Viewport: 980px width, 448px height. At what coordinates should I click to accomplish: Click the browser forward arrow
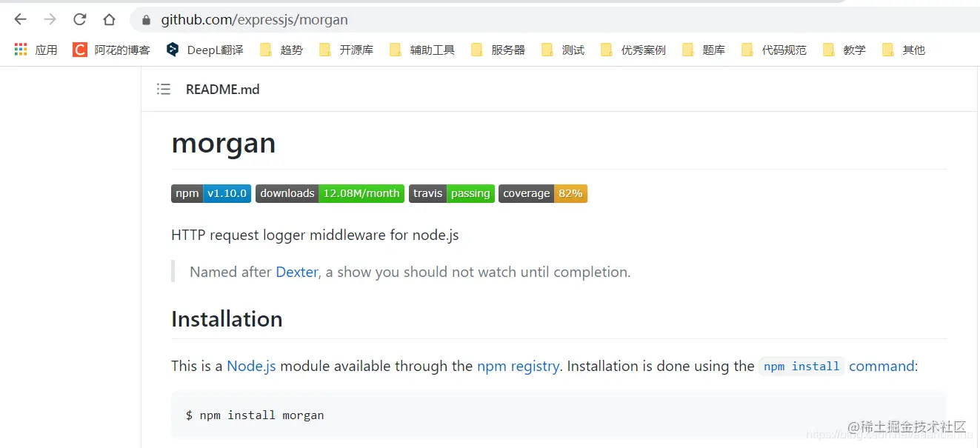(50, 19)
